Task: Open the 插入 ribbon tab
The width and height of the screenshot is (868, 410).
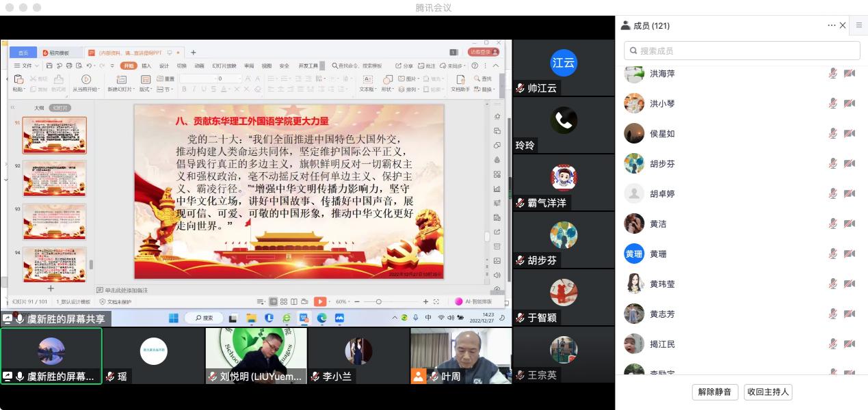Action: pyautogui.click(x=146, y=66)
